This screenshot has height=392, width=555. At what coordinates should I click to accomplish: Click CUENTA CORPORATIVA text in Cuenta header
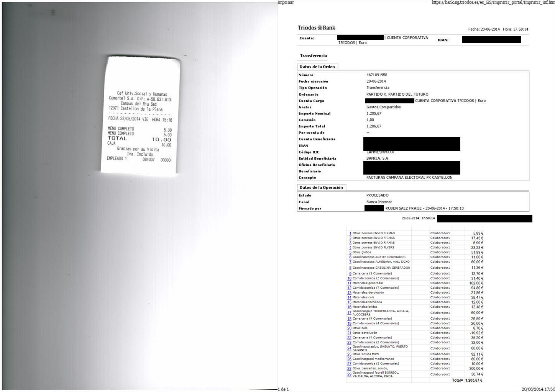coord(407,38)
